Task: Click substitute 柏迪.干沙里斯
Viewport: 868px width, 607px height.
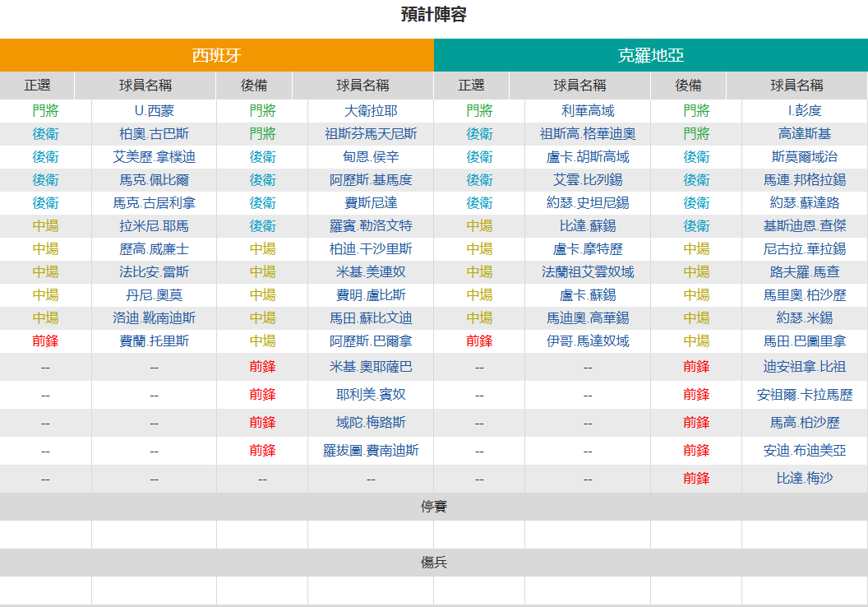Action: pyautogui.click(x=371, y=249)
